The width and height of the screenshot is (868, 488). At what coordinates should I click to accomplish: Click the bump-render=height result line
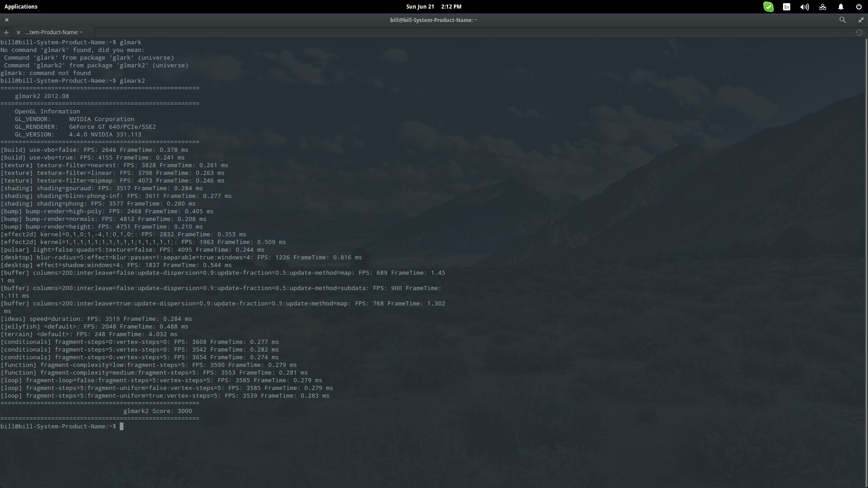(x=102, y=226)
